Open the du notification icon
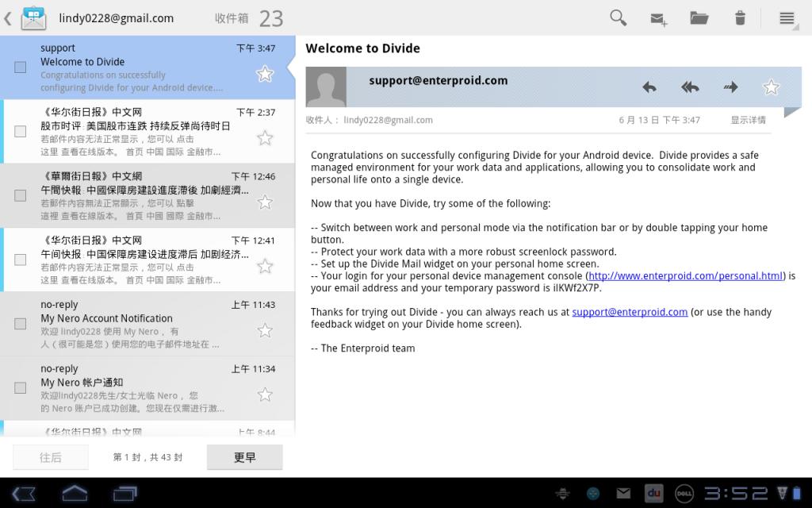The width and height of the screenshot is (812, 508). [653, 494]
